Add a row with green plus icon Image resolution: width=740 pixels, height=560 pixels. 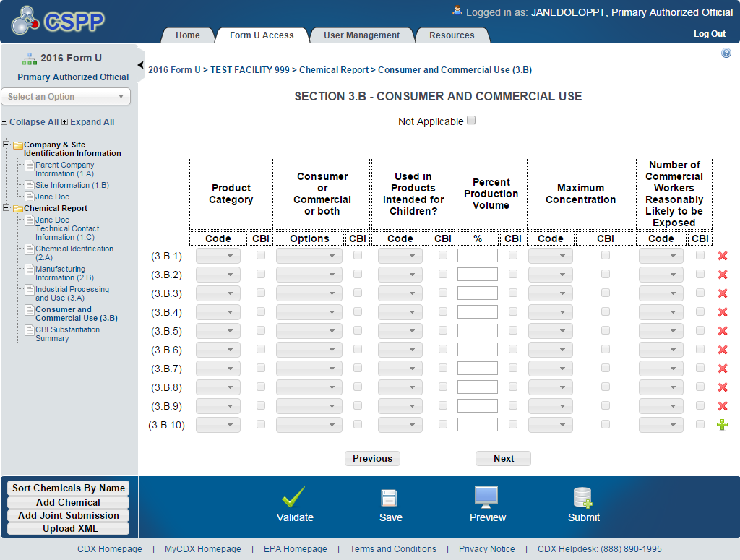723,425
